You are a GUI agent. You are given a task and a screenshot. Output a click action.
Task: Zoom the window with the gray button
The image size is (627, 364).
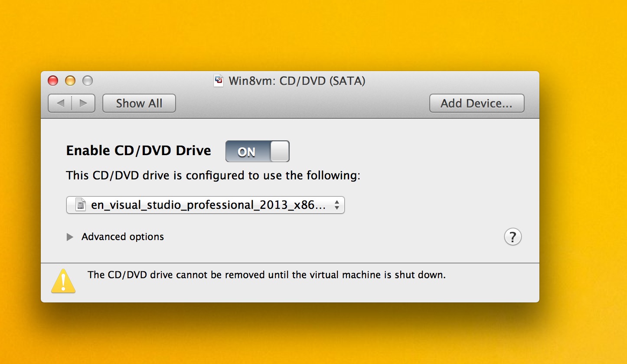pyautogui.click(x=87, y=81)
